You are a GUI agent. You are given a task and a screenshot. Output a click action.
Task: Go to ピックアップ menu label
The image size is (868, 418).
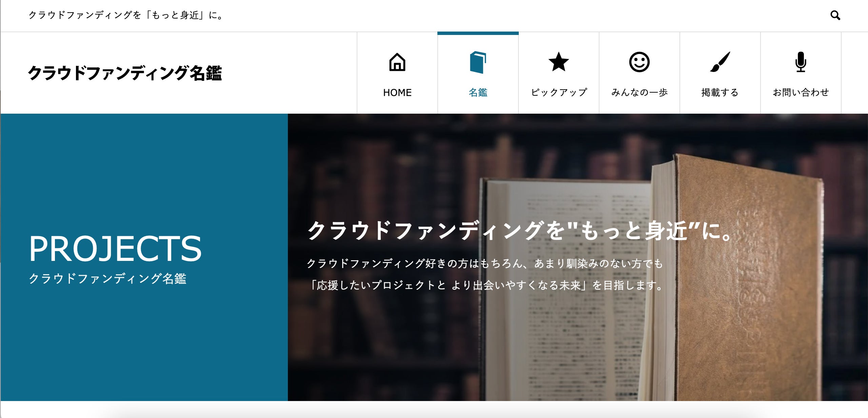559,92
